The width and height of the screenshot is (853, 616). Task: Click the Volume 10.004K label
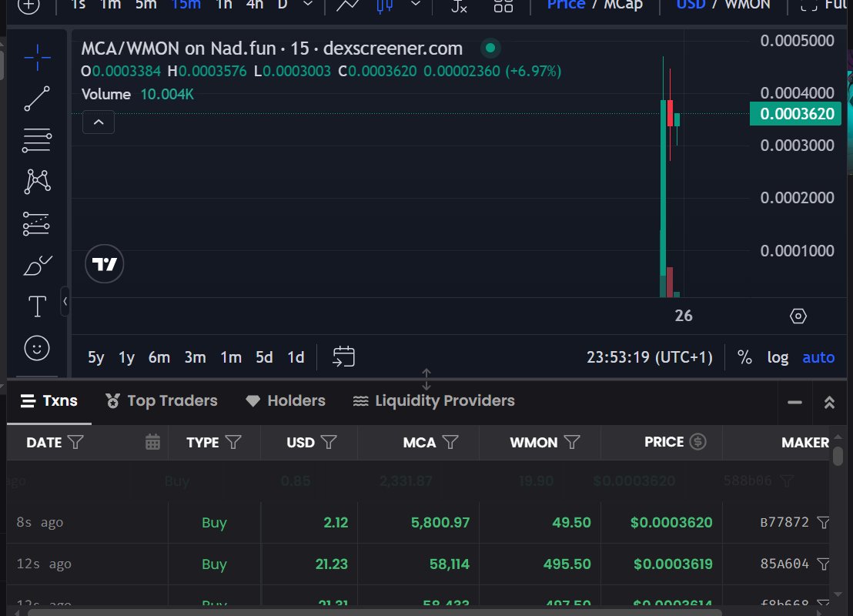click(138, 94)
